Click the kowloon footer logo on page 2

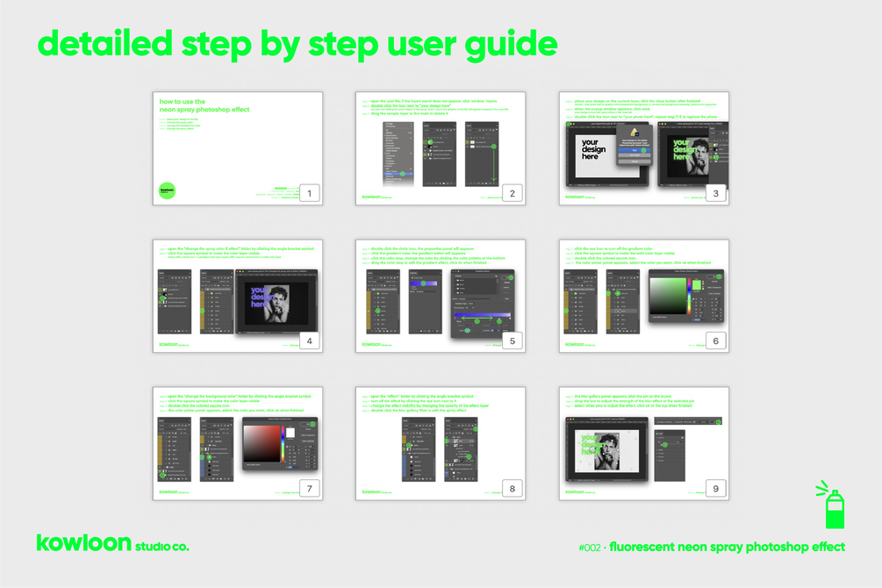coord(376,197)
